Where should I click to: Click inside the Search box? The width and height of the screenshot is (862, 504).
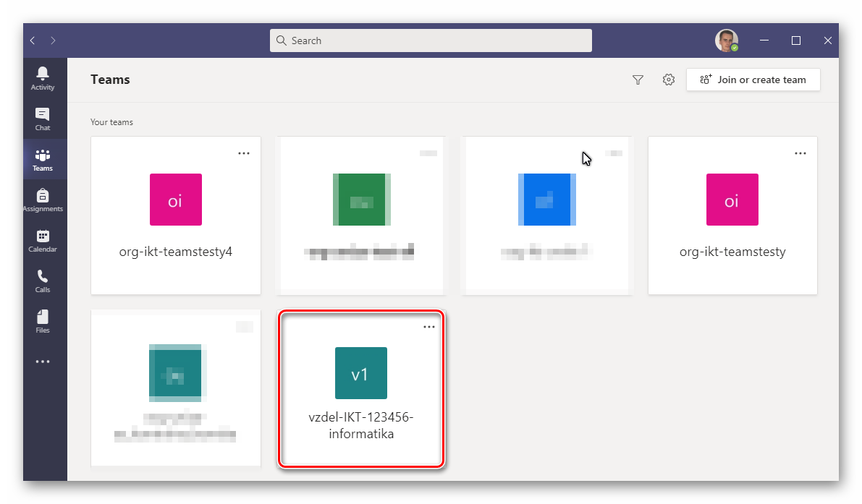431,40
